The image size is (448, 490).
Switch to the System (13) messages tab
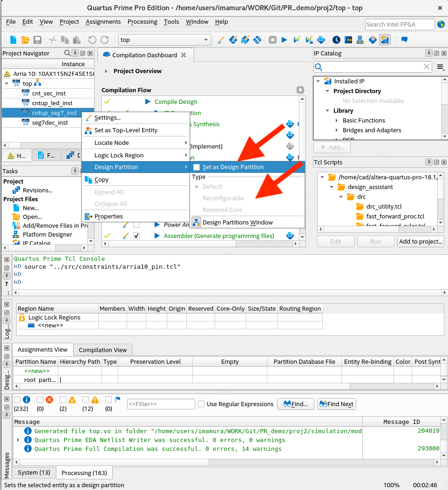[x=34, y=472]
